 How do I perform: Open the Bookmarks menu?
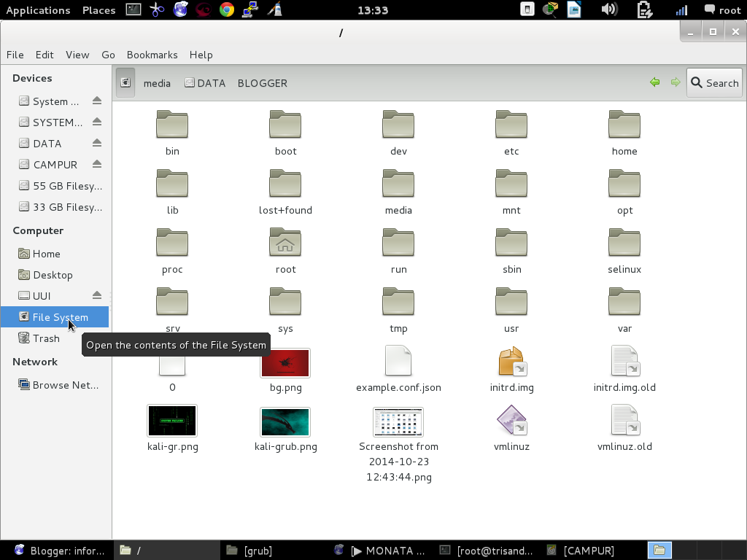[152, 55]
